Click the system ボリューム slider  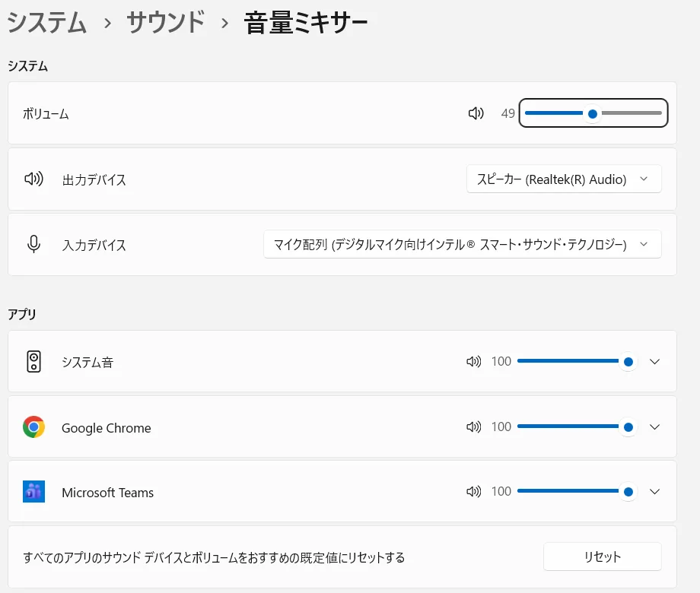[x=593, y=113]
